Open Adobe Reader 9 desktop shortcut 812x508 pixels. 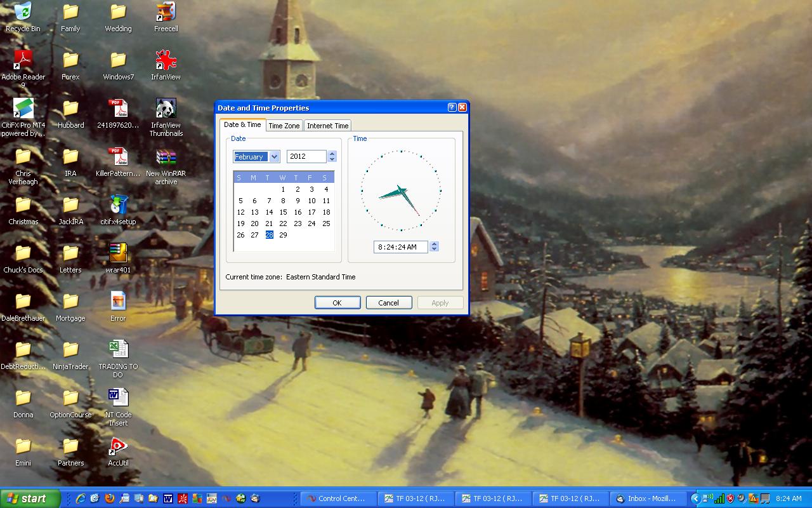pos(23,69)
